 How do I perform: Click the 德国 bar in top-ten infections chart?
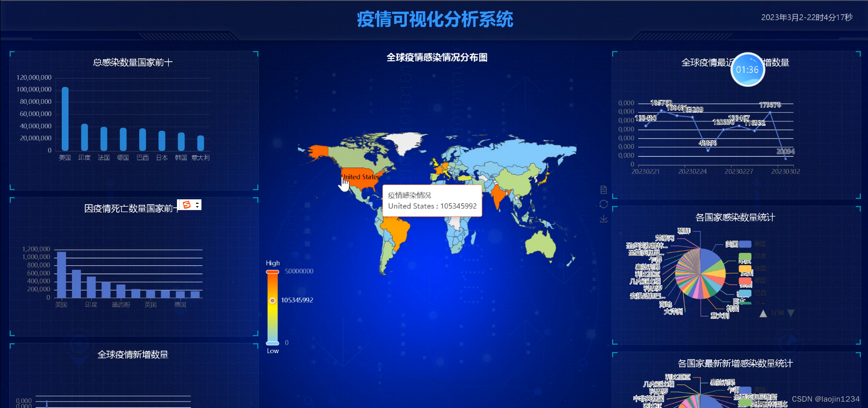tap(123, 139)
